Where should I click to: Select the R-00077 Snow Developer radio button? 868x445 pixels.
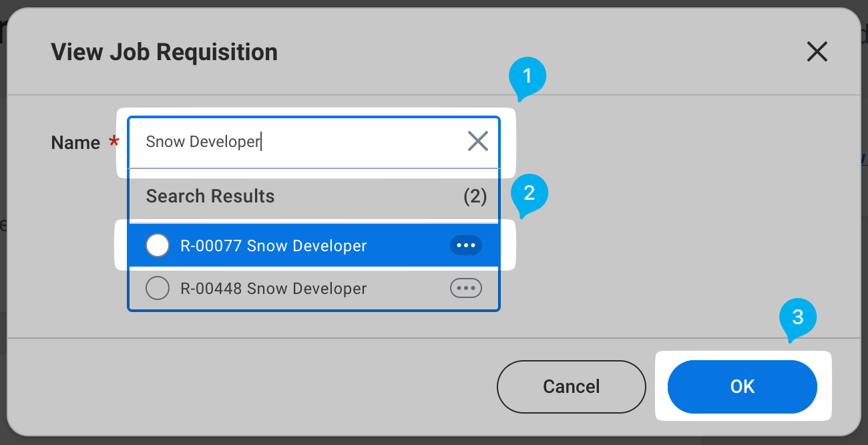(x=158, y=246)
